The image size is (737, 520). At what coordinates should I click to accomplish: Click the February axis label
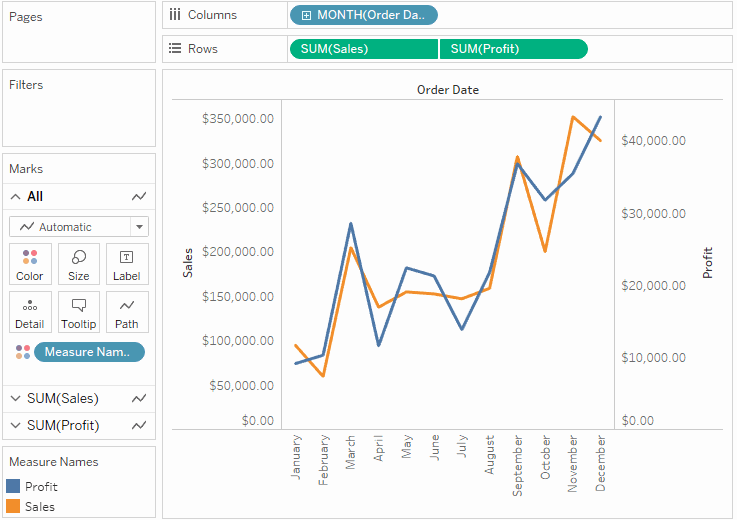pos(323,460)
